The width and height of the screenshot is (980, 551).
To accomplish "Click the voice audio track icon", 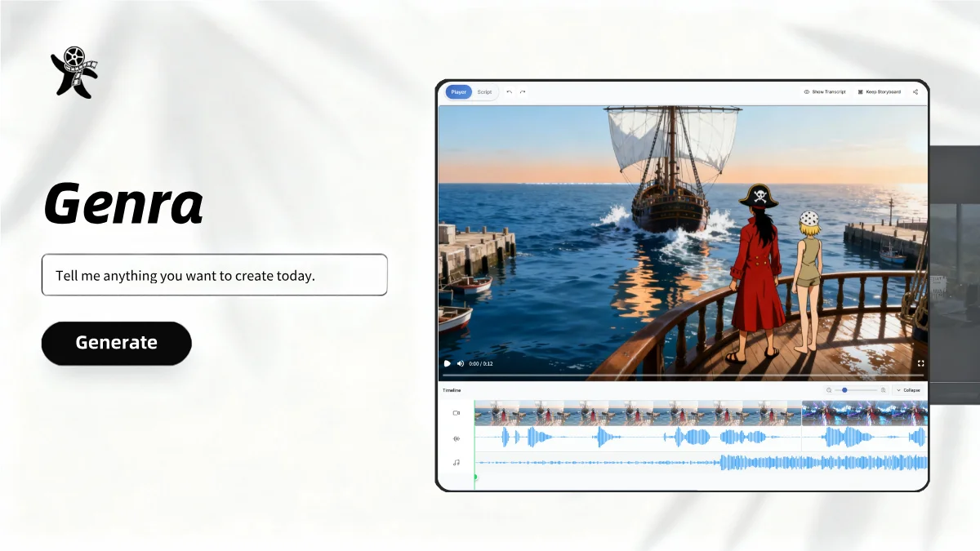I will pos(456,438).
